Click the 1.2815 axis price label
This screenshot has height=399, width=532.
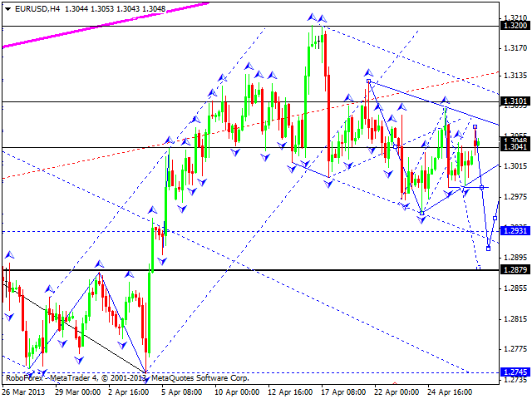pos(515,319)
